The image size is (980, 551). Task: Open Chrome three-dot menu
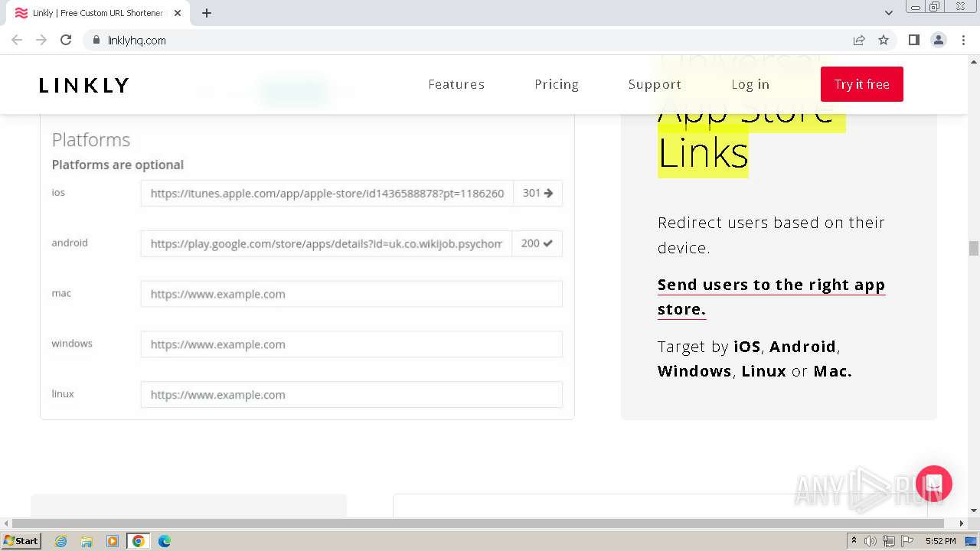963,40
